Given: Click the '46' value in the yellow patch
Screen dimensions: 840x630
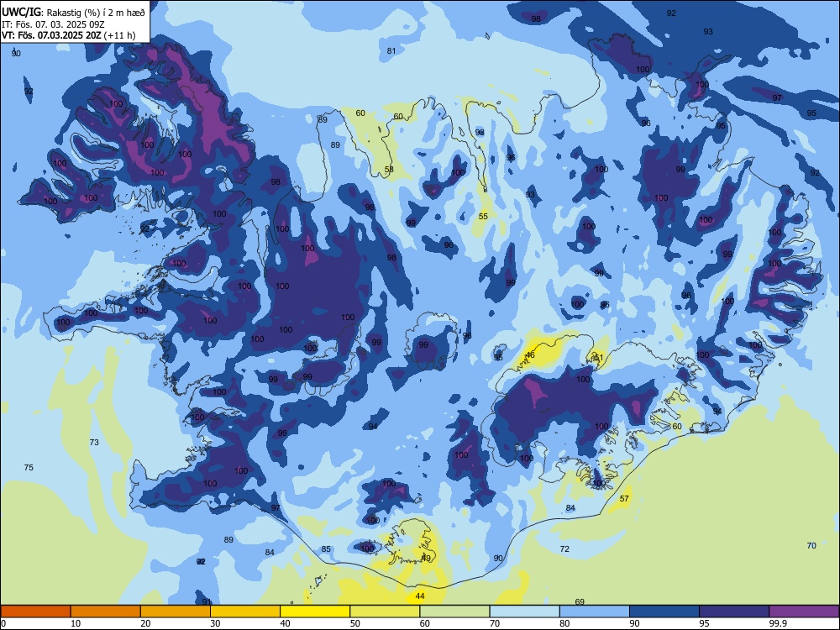Looking at the screenshot, I should (530, 354).
